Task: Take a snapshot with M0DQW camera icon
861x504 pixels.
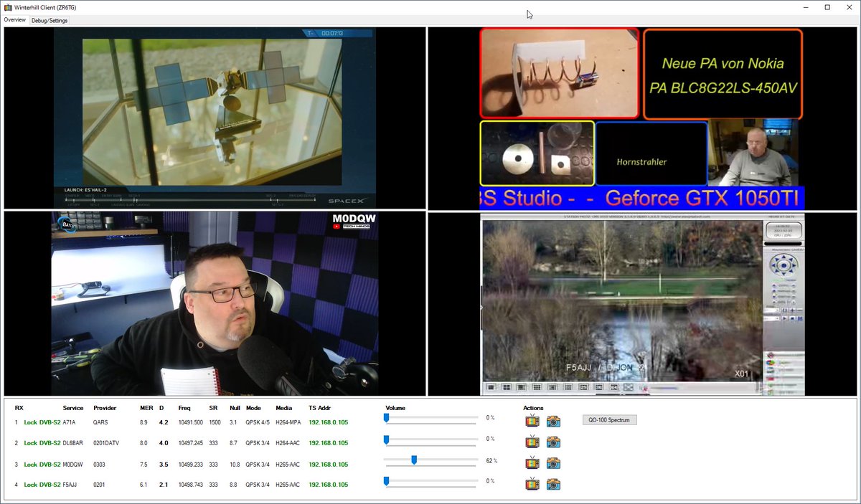Action: pos(553,463)
